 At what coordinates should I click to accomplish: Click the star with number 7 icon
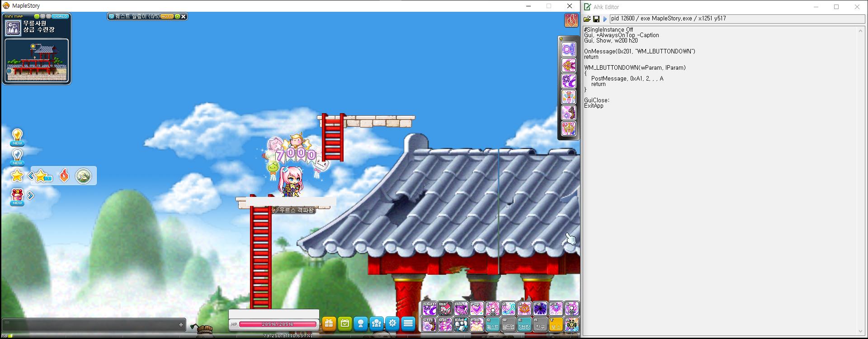tap(43, 176)
